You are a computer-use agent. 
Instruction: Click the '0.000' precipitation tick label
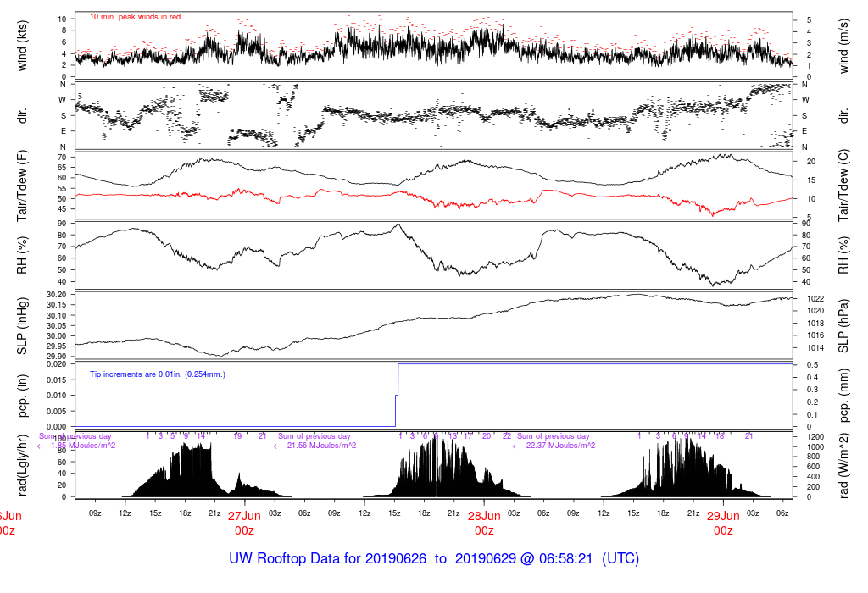coord(56,427)
